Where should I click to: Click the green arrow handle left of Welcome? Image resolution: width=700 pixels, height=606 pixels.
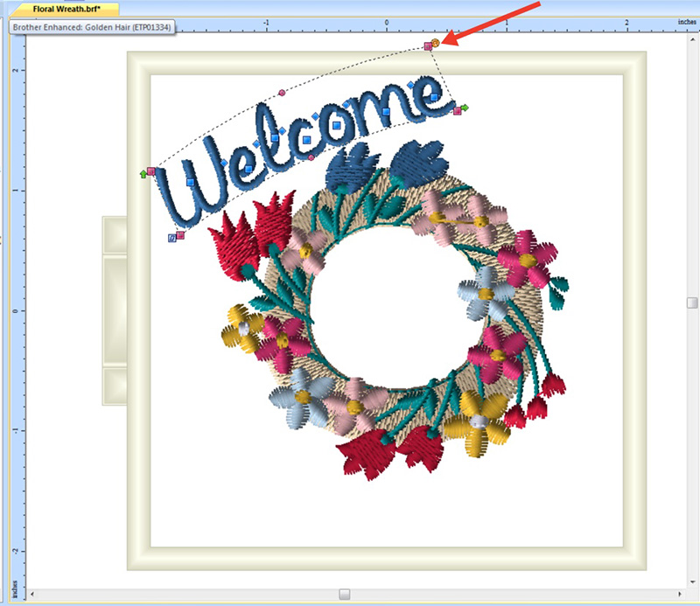tap(143, 174)
